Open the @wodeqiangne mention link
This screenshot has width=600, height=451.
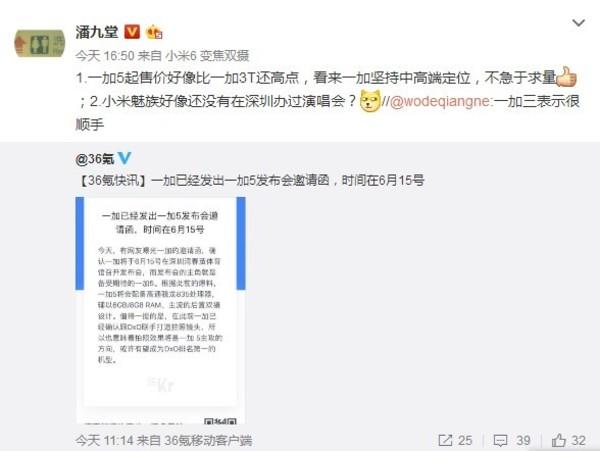pos(439,101)
